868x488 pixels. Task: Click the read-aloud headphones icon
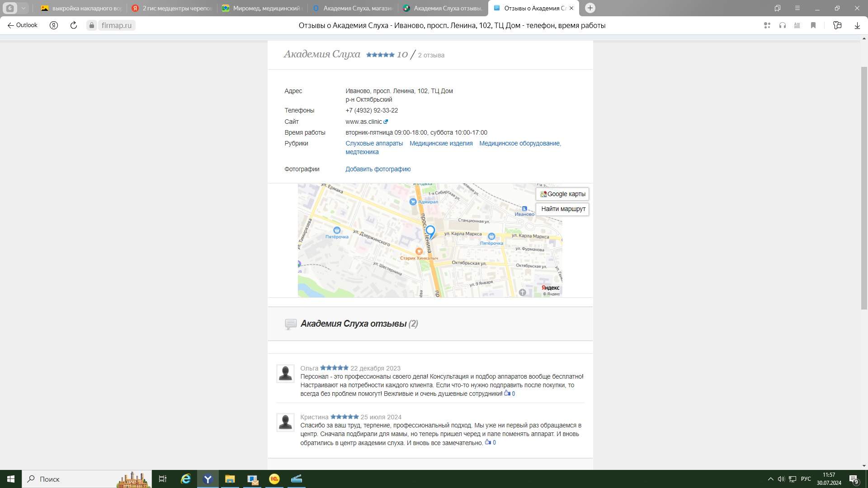[x=782, y=25]
